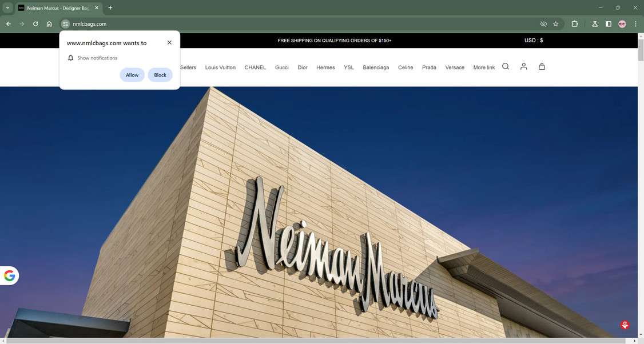Select CHANEL in the navigation menu

click(x=256, y=67)
